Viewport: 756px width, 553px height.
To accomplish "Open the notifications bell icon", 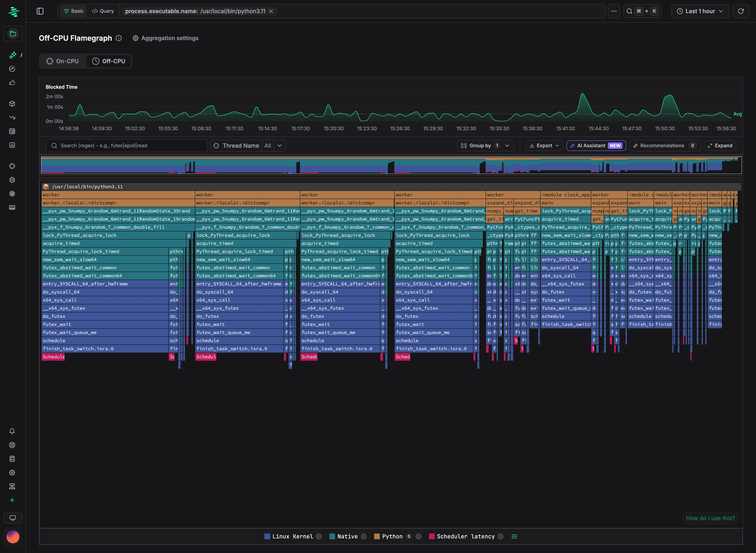I will (12, 431).
